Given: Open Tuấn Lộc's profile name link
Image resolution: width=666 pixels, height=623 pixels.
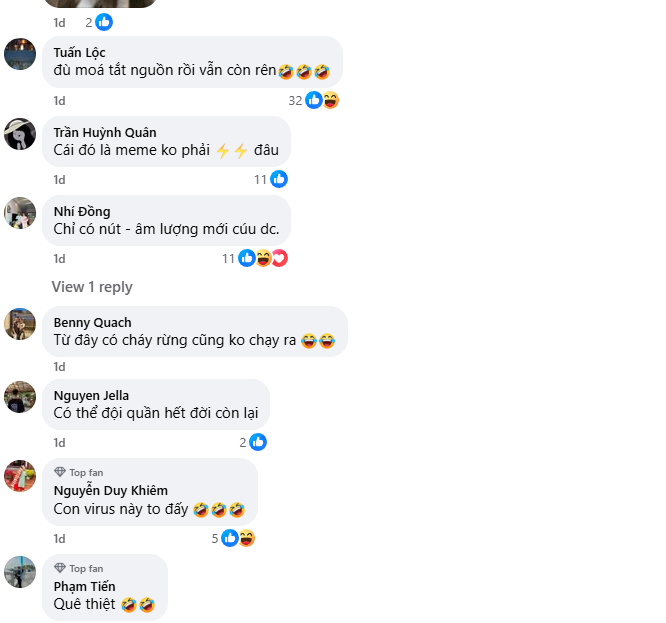Looking at the screenshot, I should point(80,52).
